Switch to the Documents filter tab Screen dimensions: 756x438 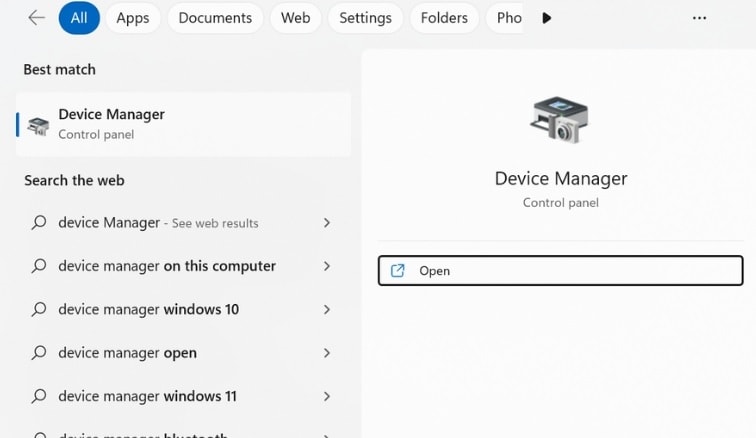click(215, 18)
